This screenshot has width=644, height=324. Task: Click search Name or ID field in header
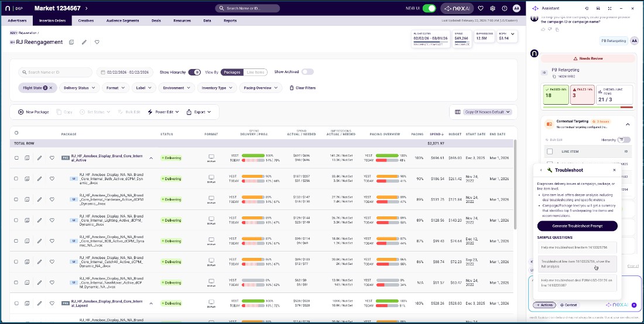[x=247, y=8]
